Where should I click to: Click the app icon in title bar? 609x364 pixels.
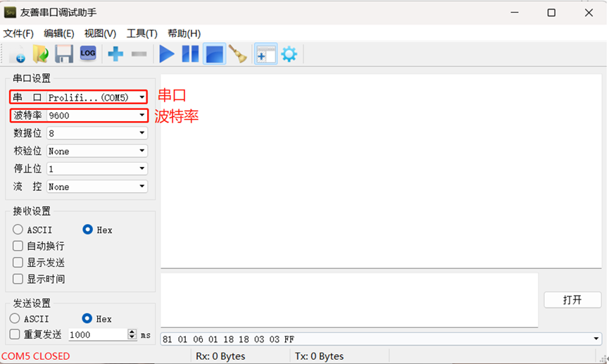(x=10, y=13)
